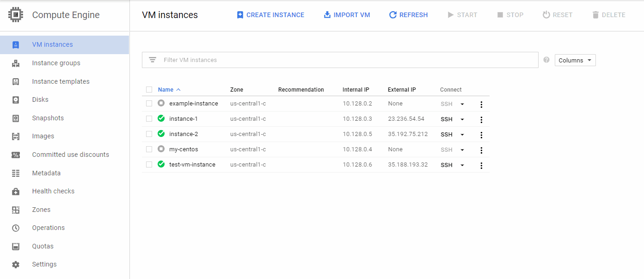Open the Zones page
Image resolution: width=644 pixels, height=279 pixels.
pyautogui.click(x=41, y=209)
